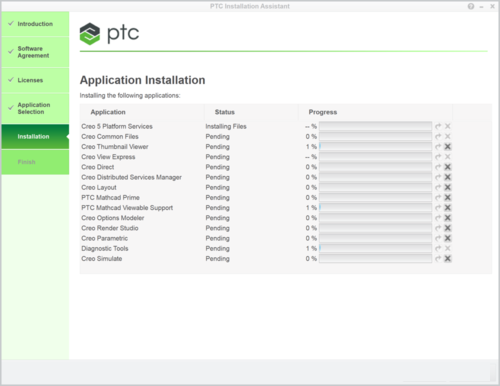Image resolution: width=500 pixels, height=386 pixels.
Task: Cancel the PTC Mathcad Prime installation
Action: (448, 198)
